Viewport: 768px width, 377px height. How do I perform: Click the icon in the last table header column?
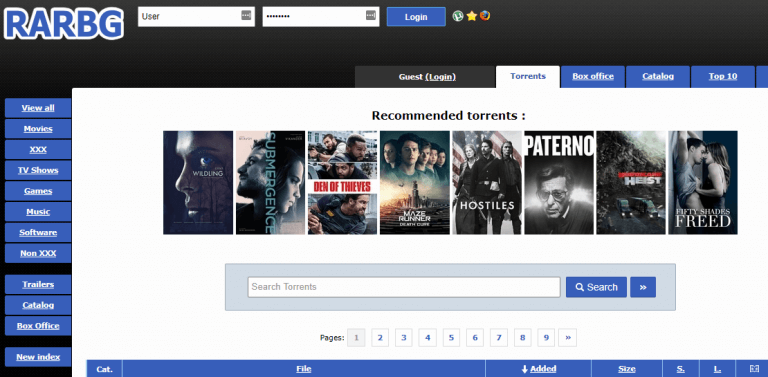tap(754, 369)
